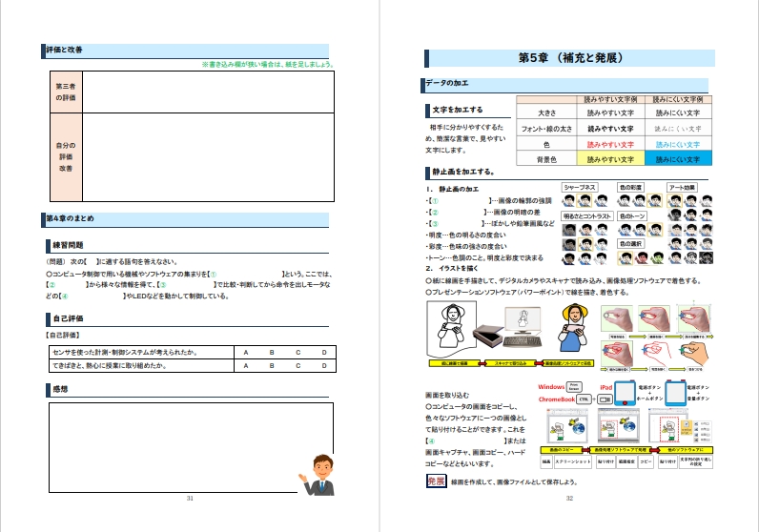Screen dimensions: 759x532
Task: Click the red ChromeBook label
Action: click(557, 399)
